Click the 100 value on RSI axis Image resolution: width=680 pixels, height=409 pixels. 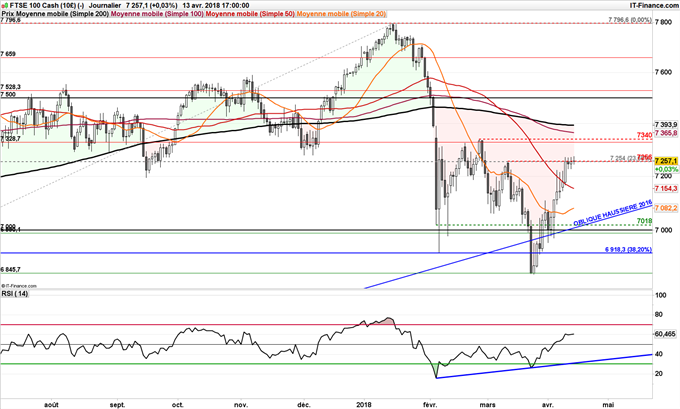661,295
